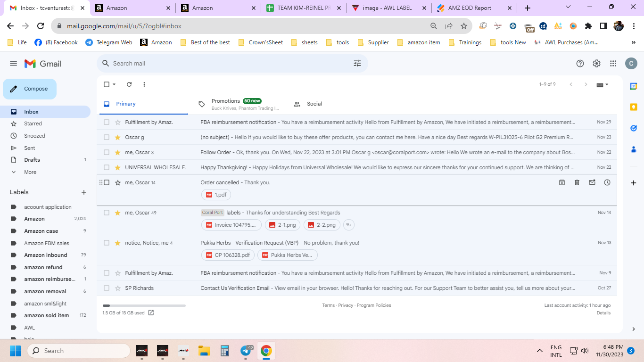The width and height of the screenshot is (644, 362).
Task: Open the Gmail settings gear
Action: click(596, 64)
